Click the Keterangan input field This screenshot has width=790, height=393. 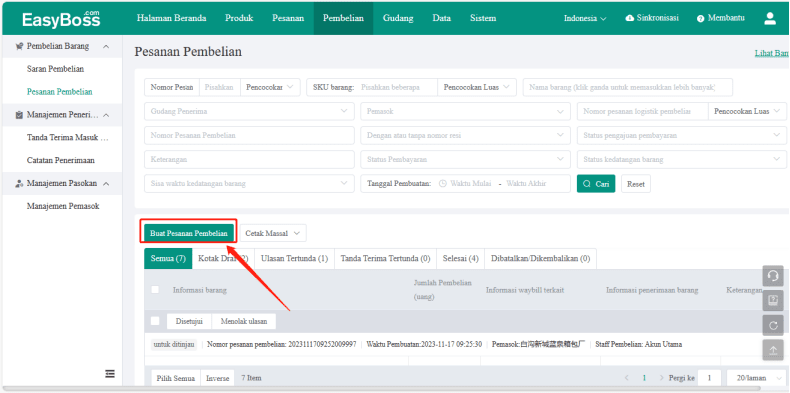click(x=249, y=160)
